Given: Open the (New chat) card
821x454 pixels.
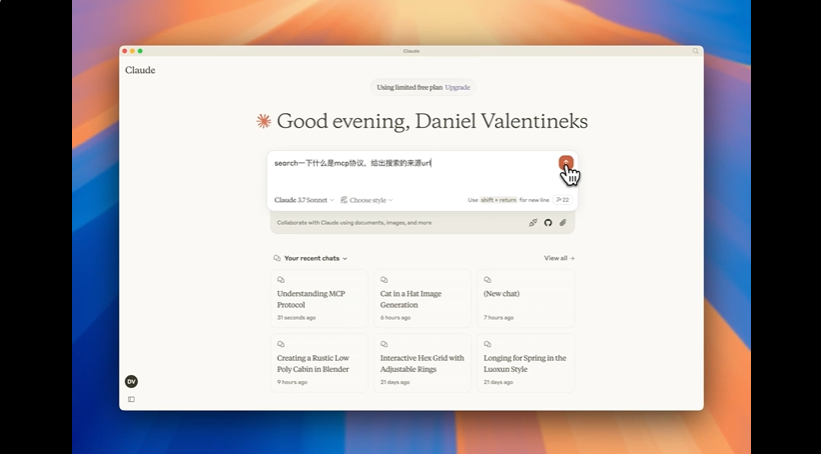Looking at the screenshot, I should point(525,298).
